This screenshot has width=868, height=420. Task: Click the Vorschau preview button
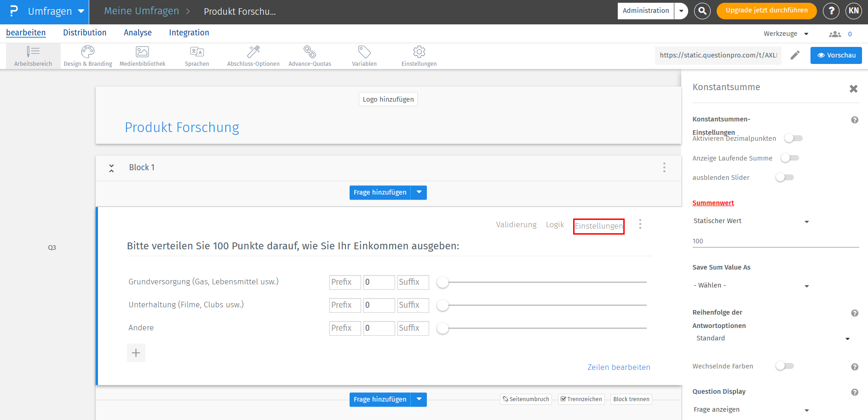(836, 55)
